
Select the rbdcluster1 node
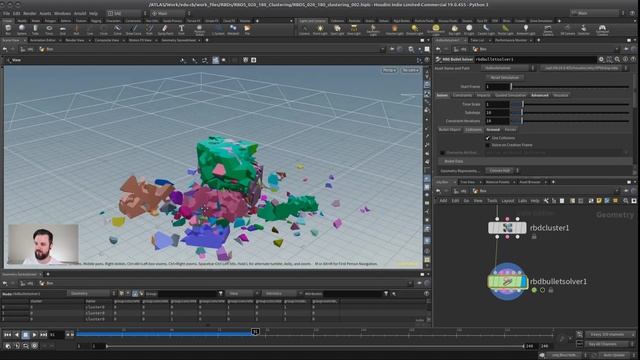pyautogui.click(x=507, y=228)
